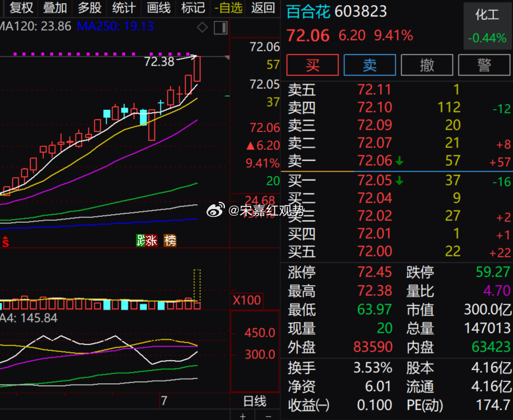Image resolution: width=513 pixels, height=420 pixels.
Task: Select the 多股 multi-stock menu item
Action: (x=89, y=7)
